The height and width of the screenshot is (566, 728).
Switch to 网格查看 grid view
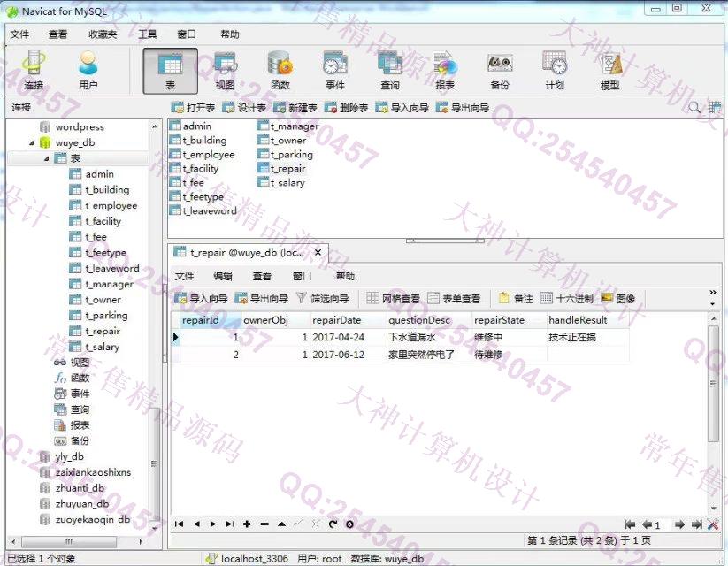coord(393,299)
